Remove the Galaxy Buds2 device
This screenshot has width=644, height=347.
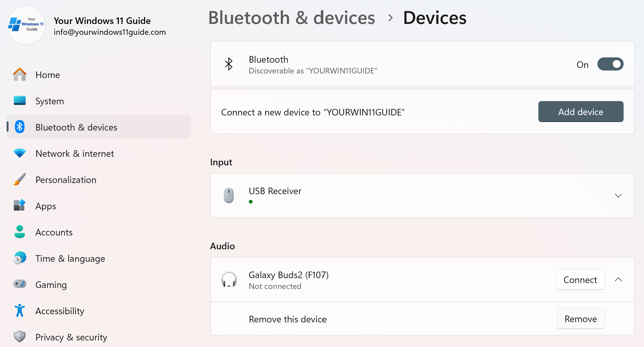pos(581,318)
